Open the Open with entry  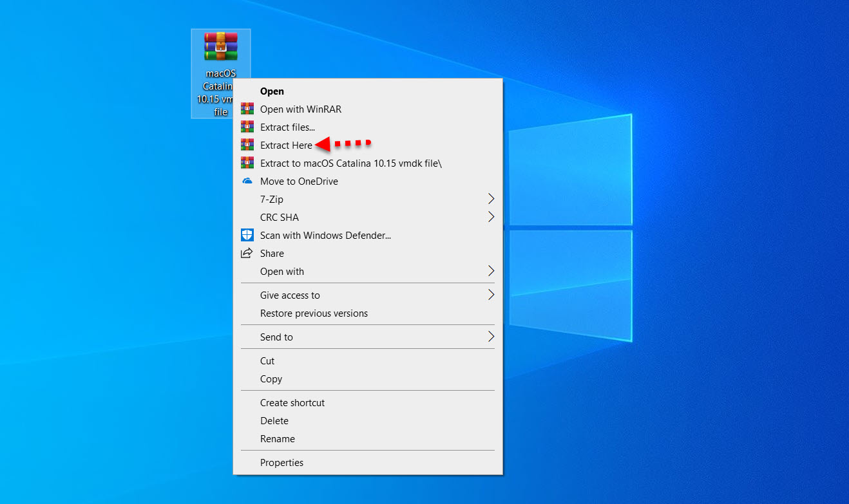coord(367,272)
